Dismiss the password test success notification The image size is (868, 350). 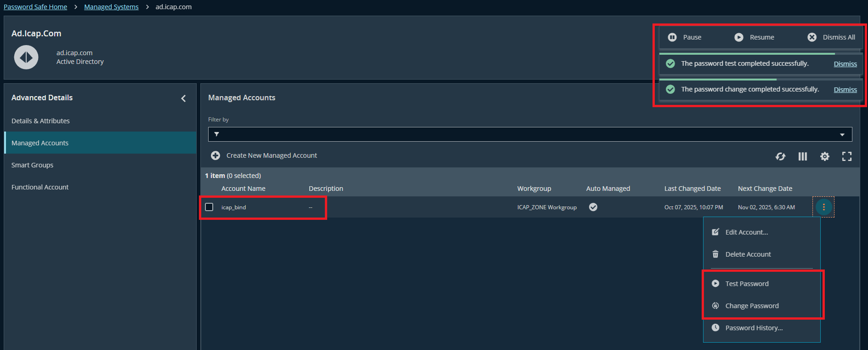click(x=845, y=64)
